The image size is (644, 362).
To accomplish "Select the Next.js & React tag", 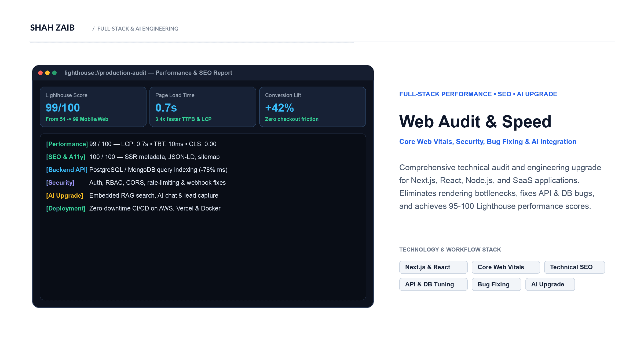I will 433,267.
